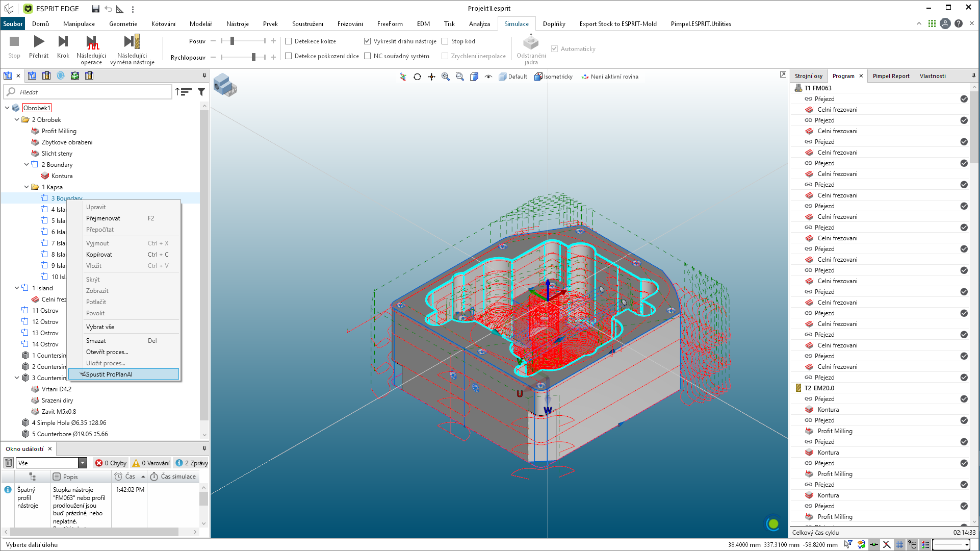This screenshot has width=980, height=551.
Task: Click the save icon in title bar
Action: 95,9
